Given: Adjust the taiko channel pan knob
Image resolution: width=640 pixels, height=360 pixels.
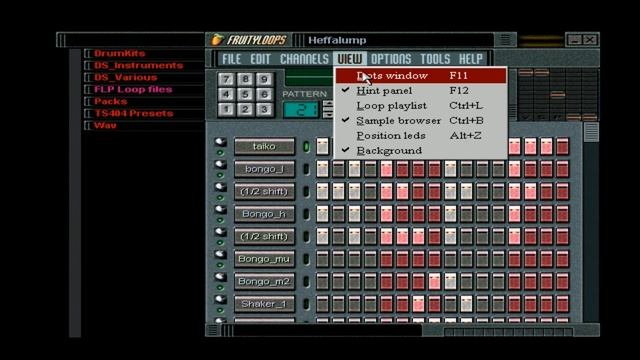Looking at the screenshot, I should 220,142.
